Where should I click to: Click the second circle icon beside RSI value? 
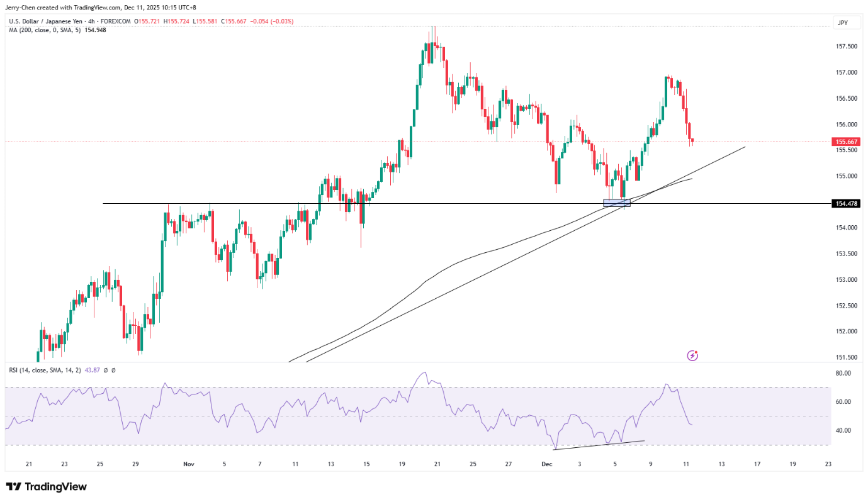pyautogui.click(x=113, y=371)
